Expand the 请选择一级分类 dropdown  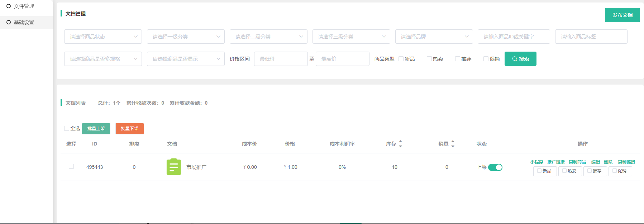tap(186, 37)
